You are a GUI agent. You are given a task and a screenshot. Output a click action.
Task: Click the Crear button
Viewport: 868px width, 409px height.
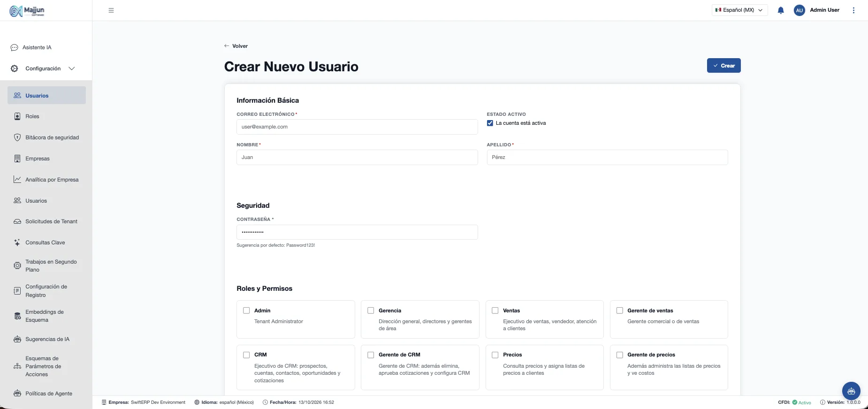[x=723, y=66]
